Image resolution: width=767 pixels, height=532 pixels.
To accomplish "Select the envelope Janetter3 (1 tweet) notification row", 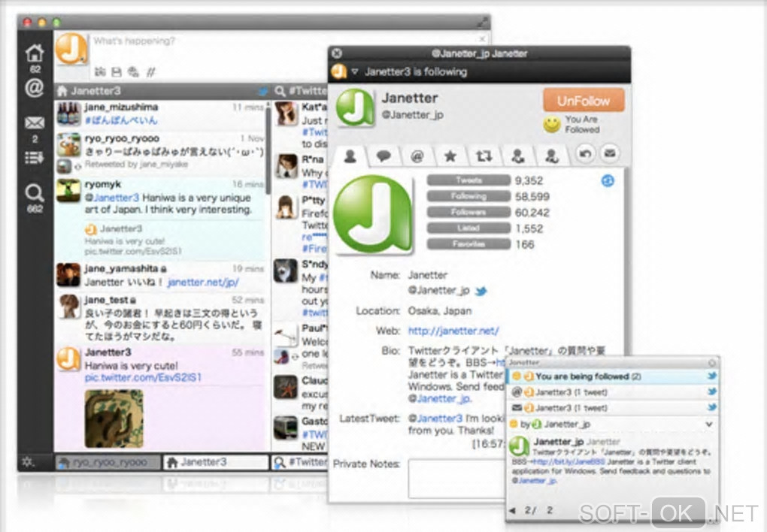I will (614, 408).
